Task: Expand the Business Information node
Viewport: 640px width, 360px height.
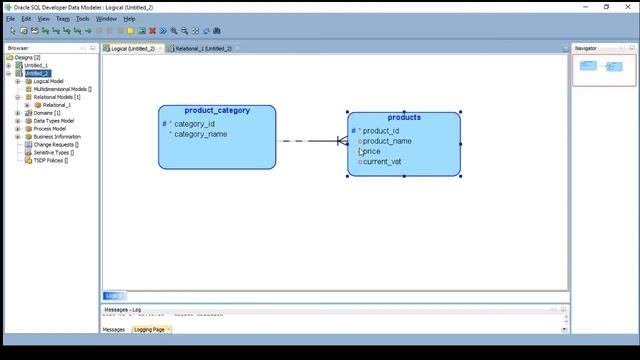Action: 18,137
